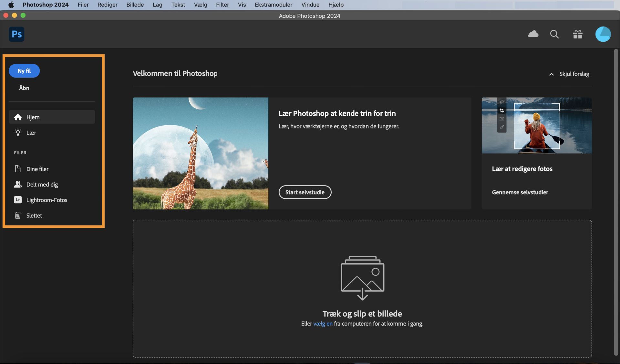Click the vælg en link to choose an image
Image resolution: width=620 pixels, height=364 pixels.
(323, 324)
